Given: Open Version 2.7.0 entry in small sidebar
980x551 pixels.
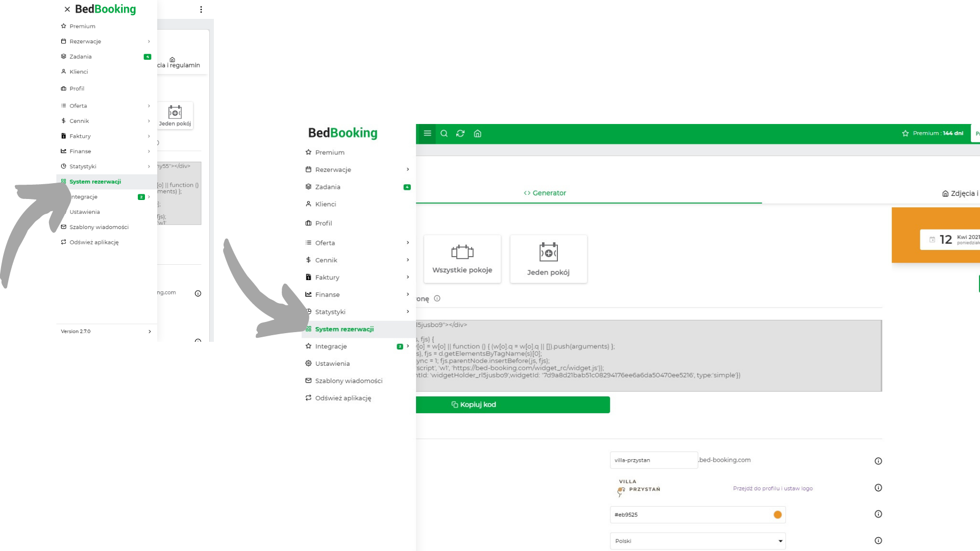Looking at the screenshot, I should 107,332.
